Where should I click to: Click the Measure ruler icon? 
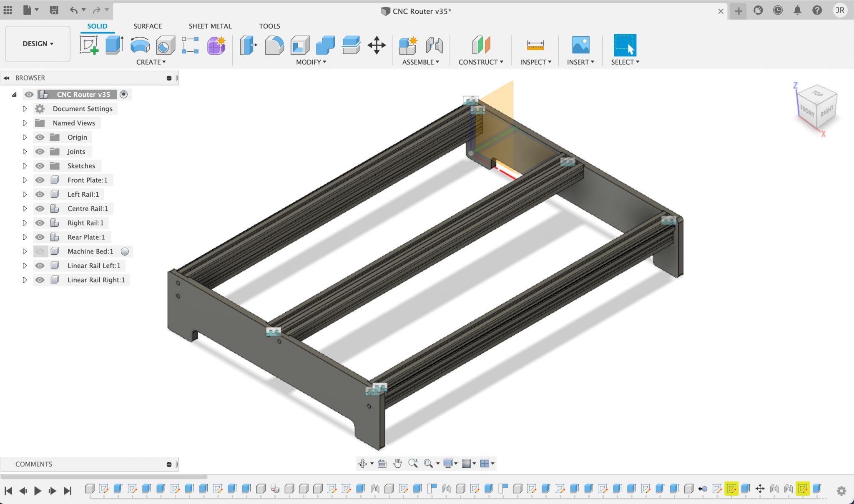535,45
